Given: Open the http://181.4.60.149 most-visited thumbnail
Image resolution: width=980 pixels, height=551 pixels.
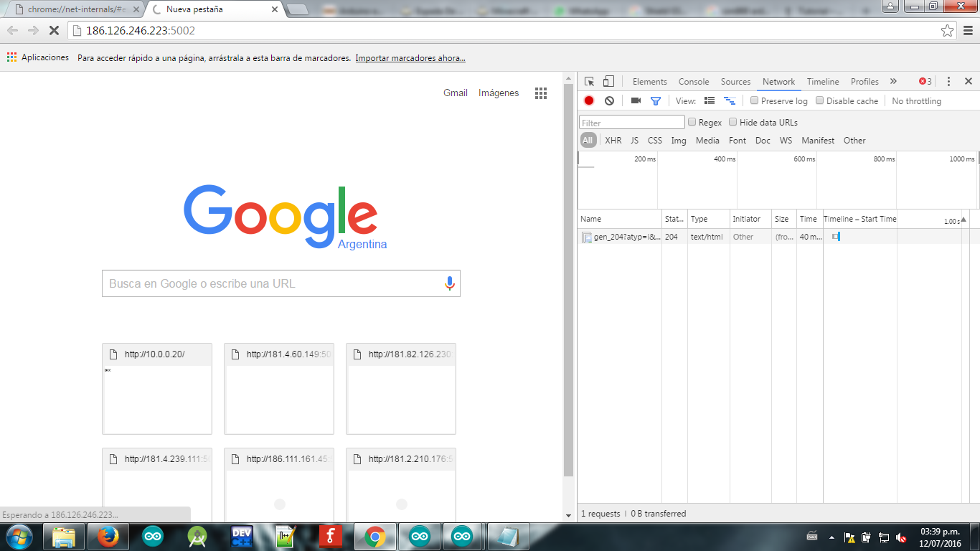Looking at the screenshot, I should point(279,389).
